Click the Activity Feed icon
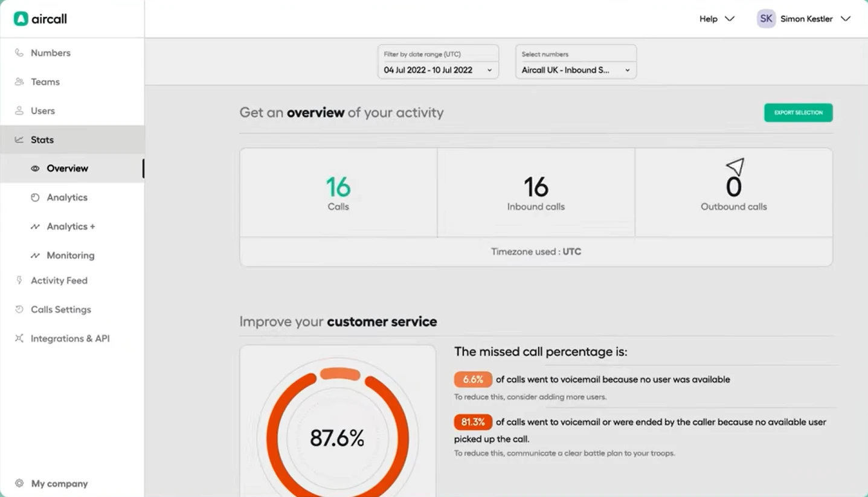 coord(19,280)
